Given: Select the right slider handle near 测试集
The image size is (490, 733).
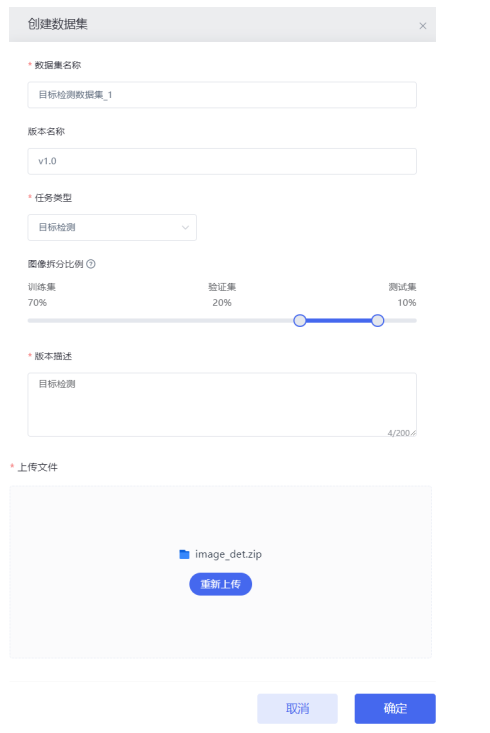Looking at the screenshot, I should point(378,321).
